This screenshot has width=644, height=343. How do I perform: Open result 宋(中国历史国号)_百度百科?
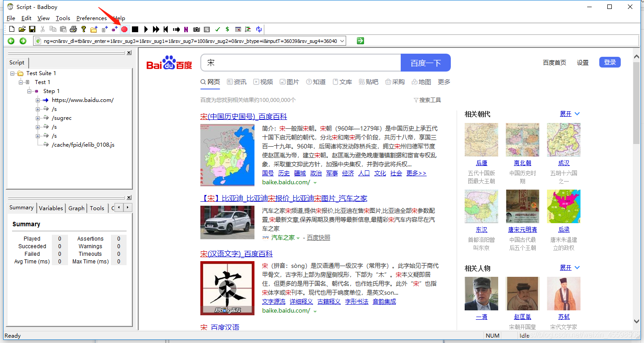pyautogui.click(x=244, y=116)
